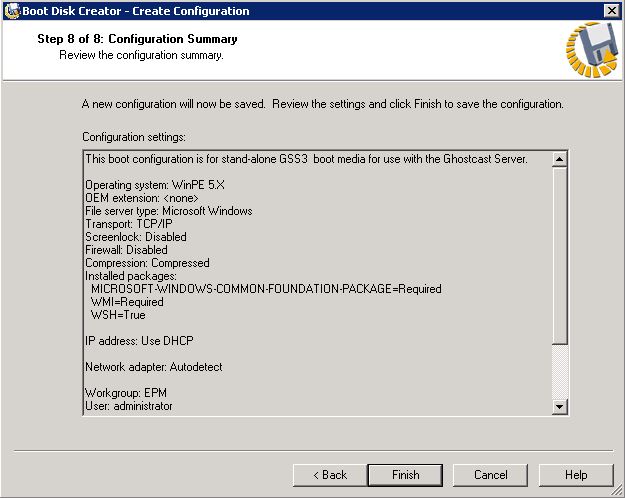This screenshot has width=625, height=498.
Task: Click the floppy disk wizard logo
Action: tap(592, 50)
